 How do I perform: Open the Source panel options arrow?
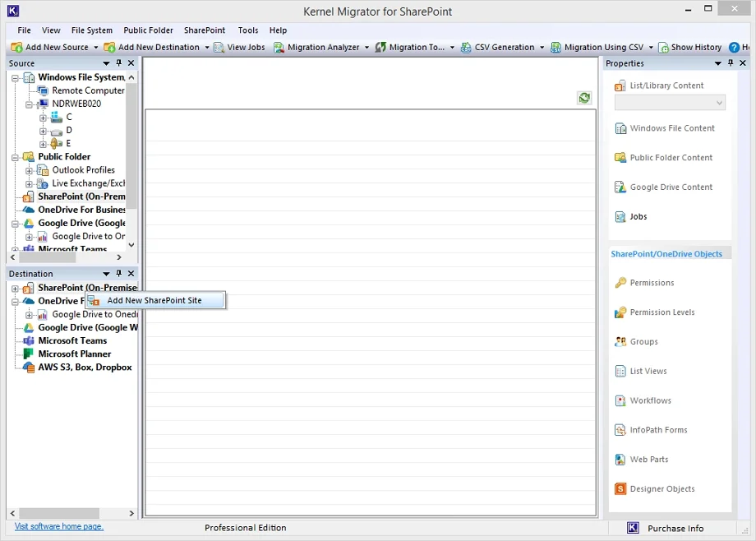click(106, 63)
